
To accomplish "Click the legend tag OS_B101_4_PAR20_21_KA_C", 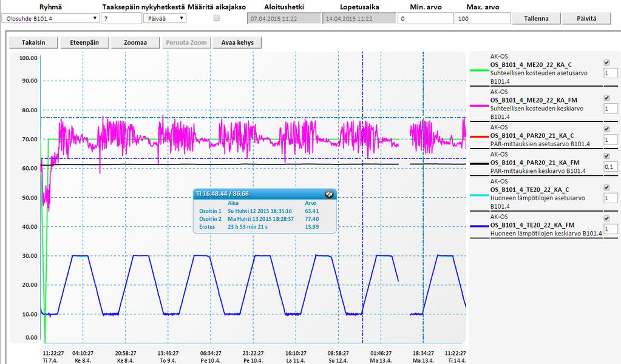I will click(x=532, y=135).
